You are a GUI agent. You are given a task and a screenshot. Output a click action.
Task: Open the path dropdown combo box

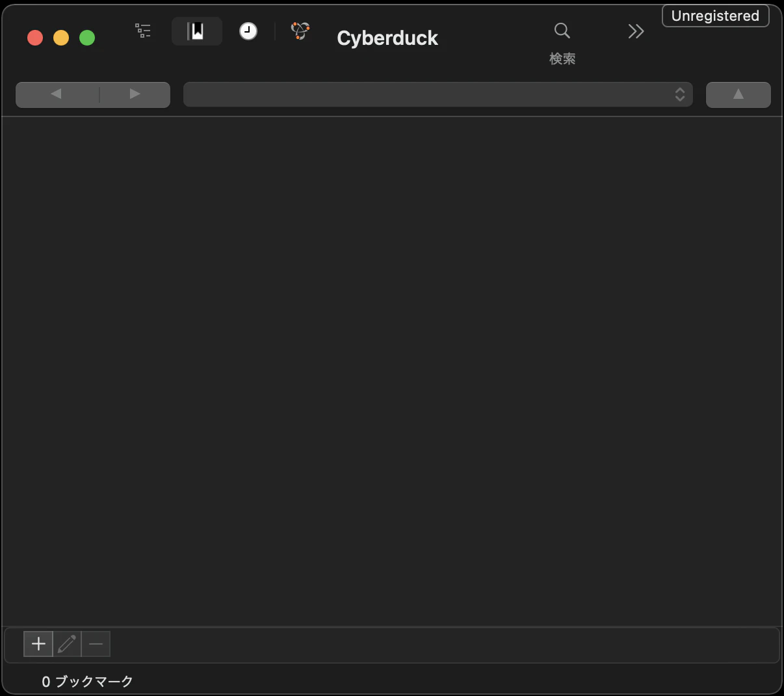[x=438, y=94]
